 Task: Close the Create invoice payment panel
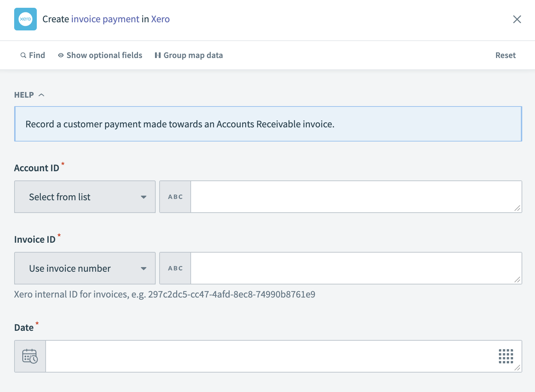(517, 19)
